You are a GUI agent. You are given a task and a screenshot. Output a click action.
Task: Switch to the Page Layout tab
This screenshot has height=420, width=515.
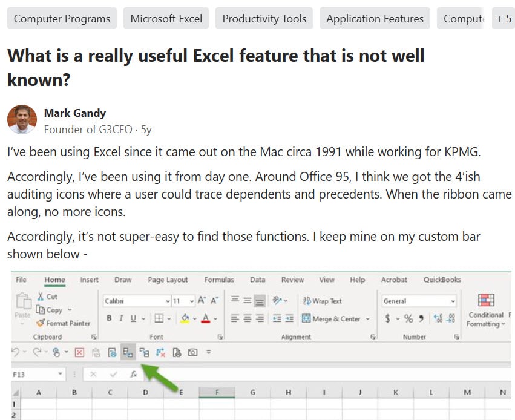[x=168, y=280]
